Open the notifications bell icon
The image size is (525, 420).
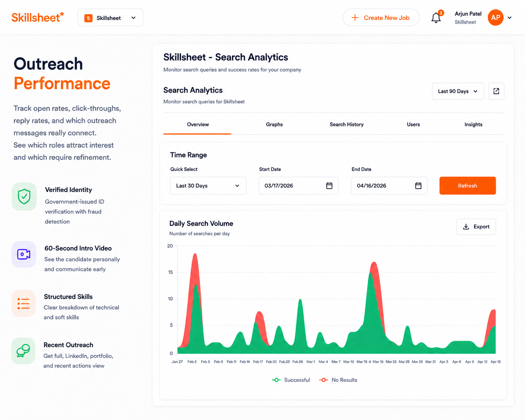(436, 18)
